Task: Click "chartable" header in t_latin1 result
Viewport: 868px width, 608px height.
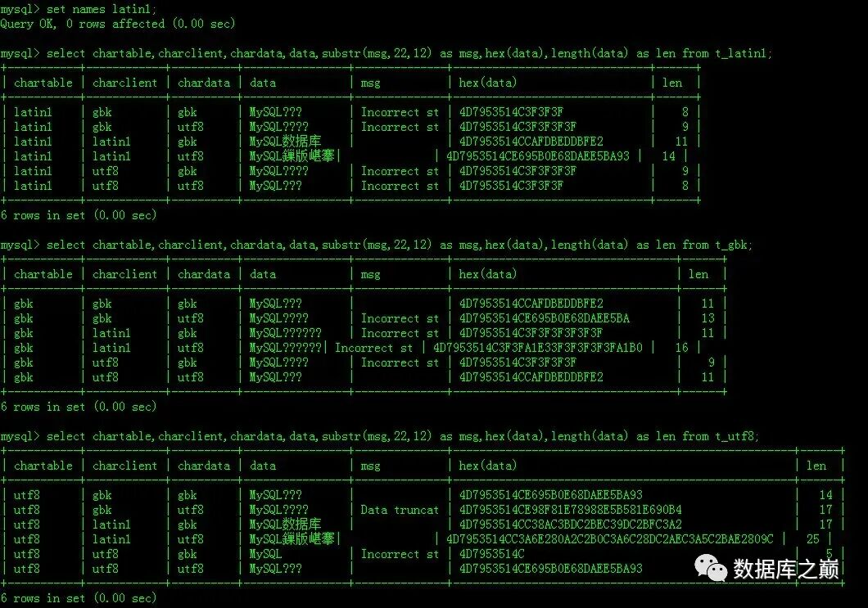Action: click(43, 83)
